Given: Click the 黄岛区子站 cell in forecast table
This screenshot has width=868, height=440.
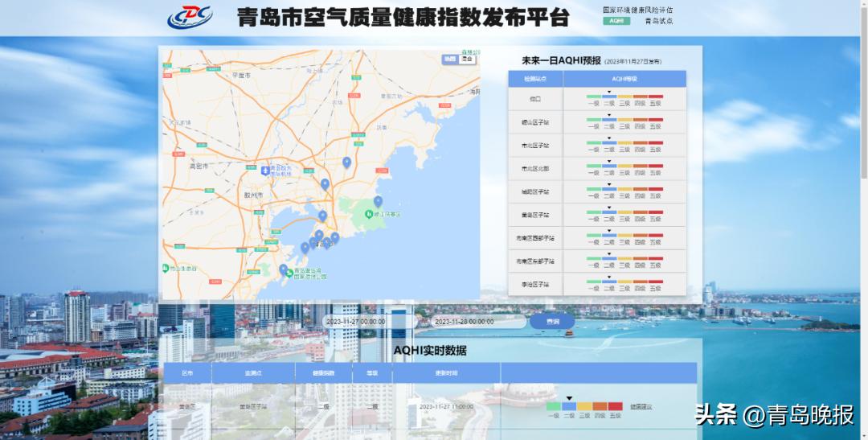Looking at the screenshot, I should (x=536, y=215).
